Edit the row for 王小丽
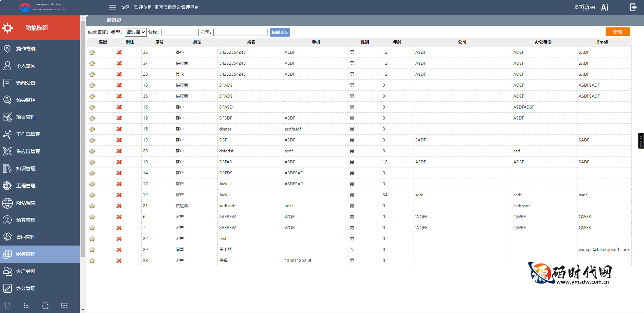The image size is (644, 313). [92, 250]
